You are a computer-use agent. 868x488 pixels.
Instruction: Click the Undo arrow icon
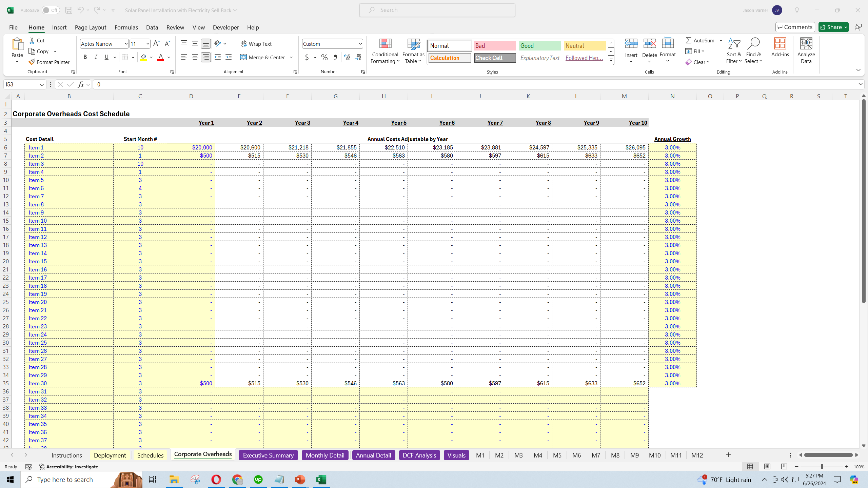point(80,10)
